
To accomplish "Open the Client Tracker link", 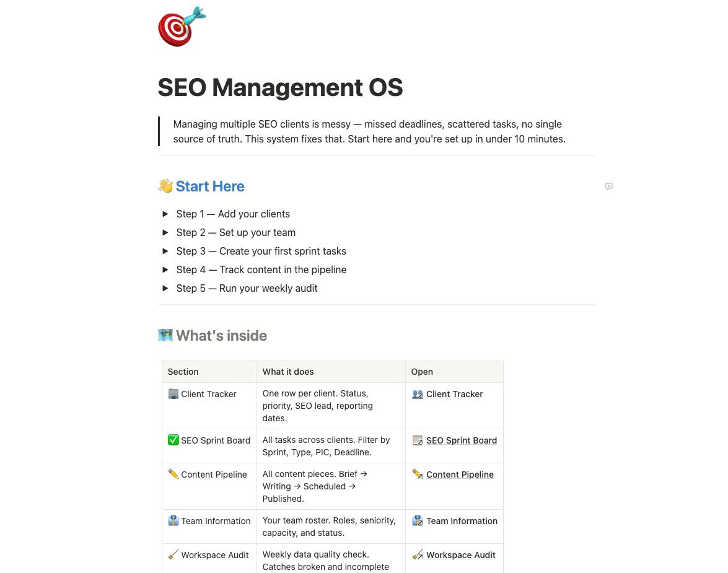I will 454,394.
